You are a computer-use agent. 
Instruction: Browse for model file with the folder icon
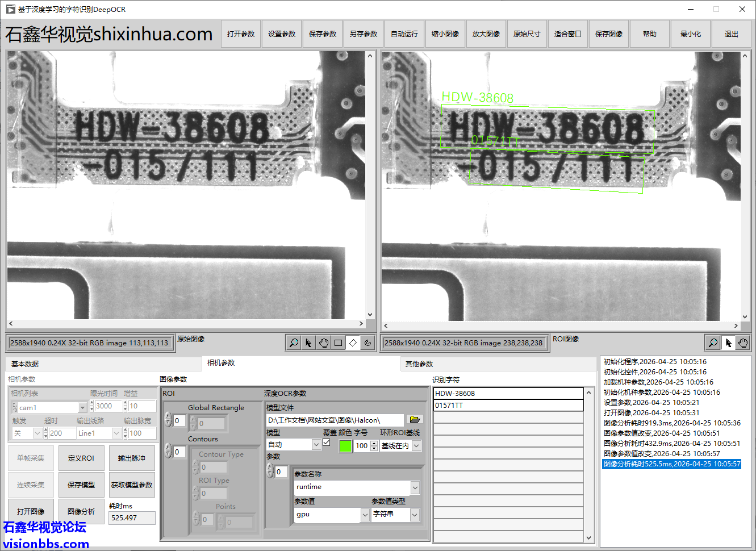coord(415,420)
